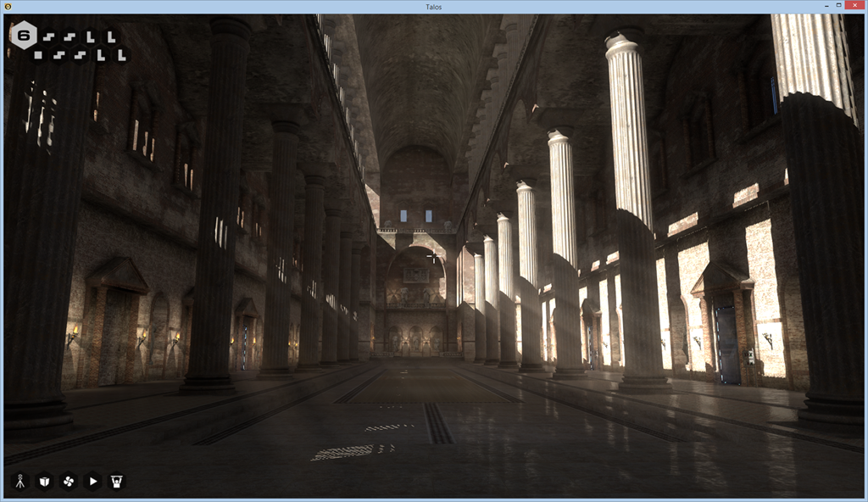Select the fan item icon

coord(69,481)
